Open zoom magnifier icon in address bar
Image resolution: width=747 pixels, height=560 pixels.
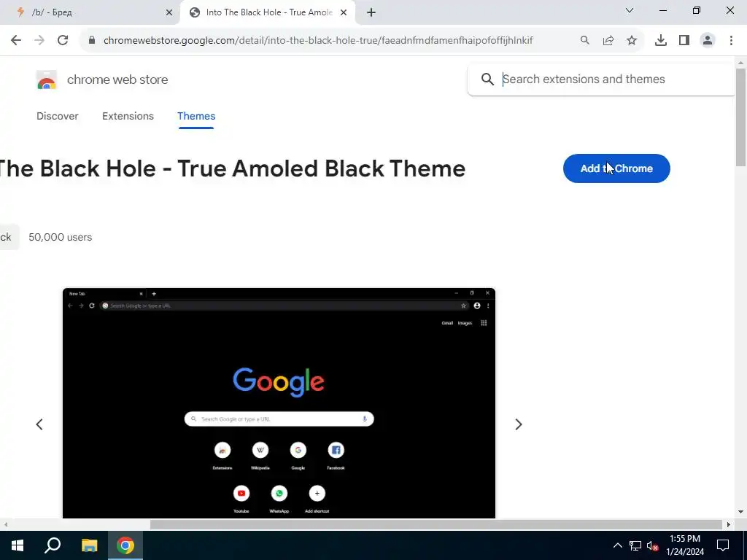pos(584,41)
